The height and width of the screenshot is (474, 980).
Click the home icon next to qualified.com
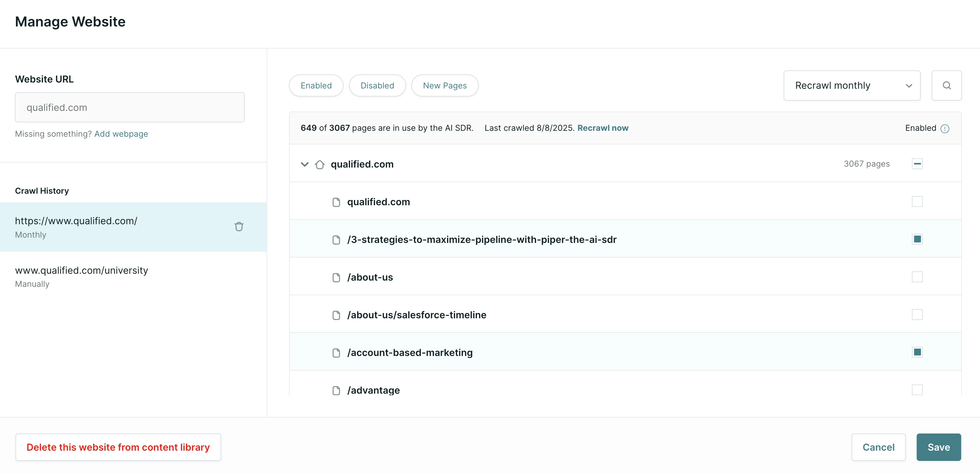(x=320, y=164)
